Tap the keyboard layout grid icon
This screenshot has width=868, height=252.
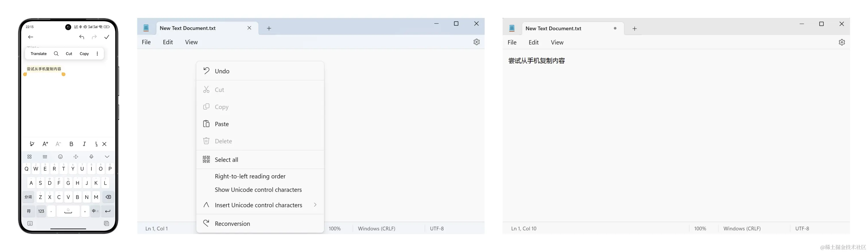[x=45, y=157]
